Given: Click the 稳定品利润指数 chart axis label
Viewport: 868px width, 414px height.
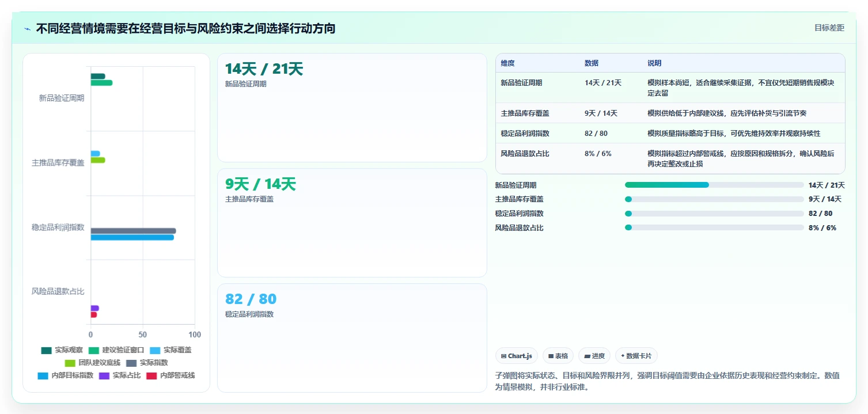Looking at the screenshot, I should [x=58, y=227].
